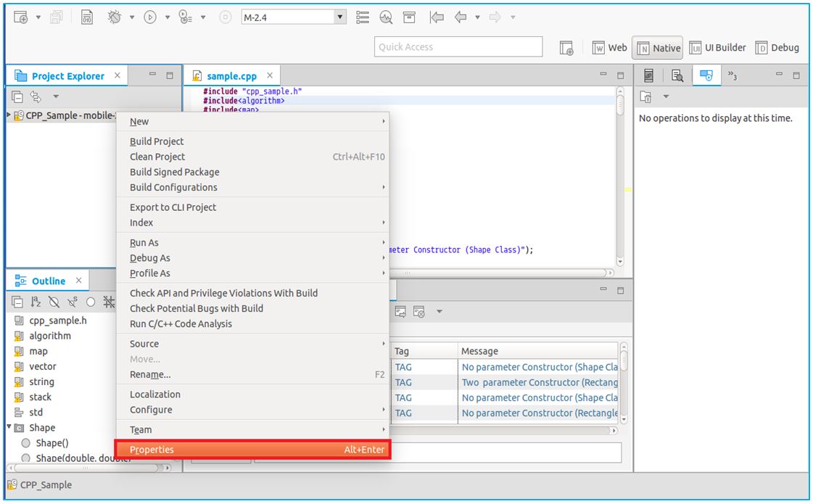Viewport: 813px width, 504px height.
Task: Click Link with Editor icon in Project Explorer
Action: click(36, 97)
